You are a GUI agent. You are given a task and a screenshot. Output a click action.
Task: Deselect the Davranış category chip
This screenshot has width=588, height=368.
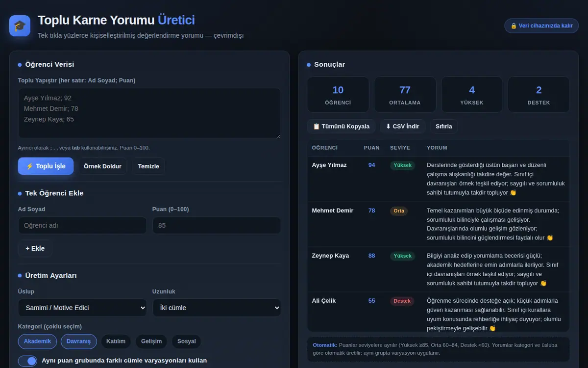tap(78, 341)
